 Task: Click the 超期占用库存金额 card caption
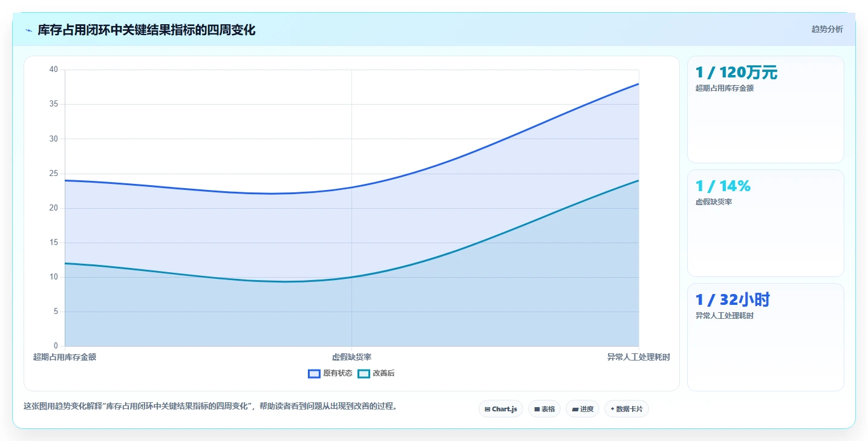[x=725, y=88]
